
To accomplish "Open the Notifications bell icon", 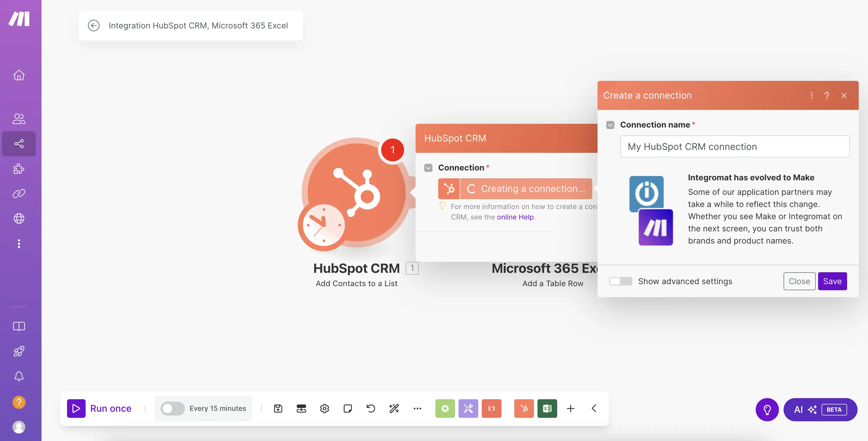I will click(x=19, y=376).
